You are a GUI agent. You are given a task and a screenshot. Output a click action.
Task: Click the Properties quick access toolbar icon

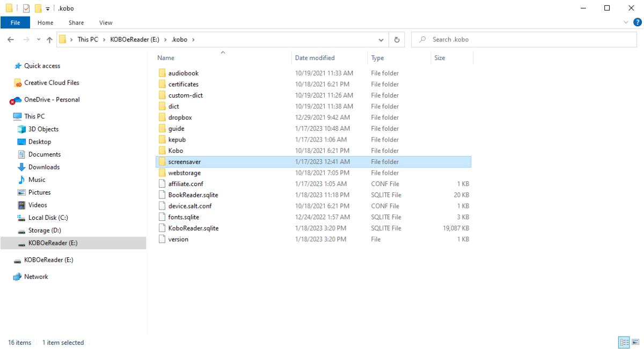coord(26,9)
